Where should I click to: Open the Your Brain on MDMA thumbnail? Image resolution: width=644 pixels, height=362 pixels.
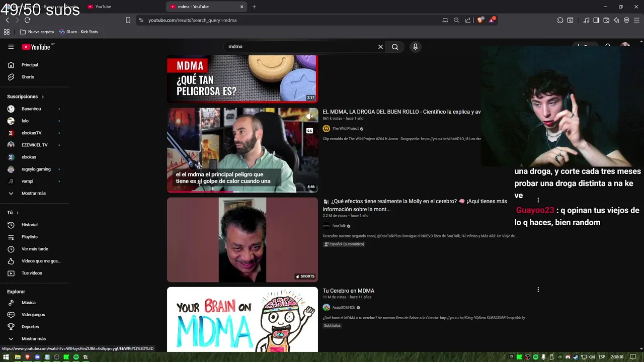point(243,319)
